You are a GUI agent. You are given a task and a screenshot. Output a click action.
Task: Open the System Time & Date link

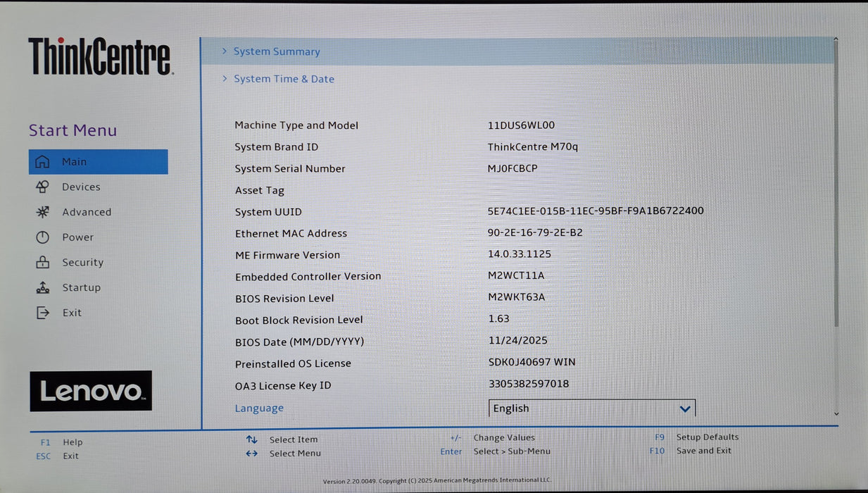[284, 79]
